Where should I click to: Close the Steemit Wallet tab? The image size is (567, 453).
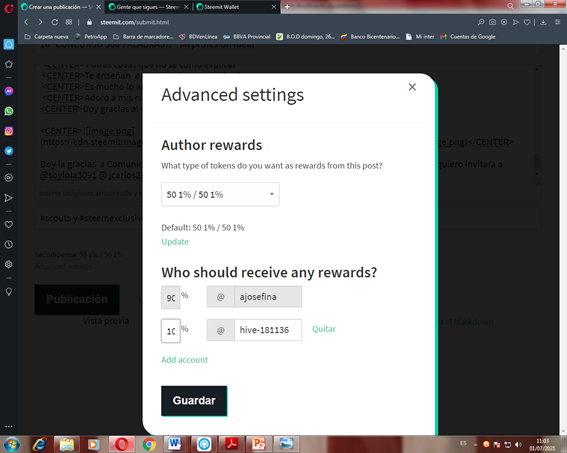pyautogui.click(x=274, y=7)
